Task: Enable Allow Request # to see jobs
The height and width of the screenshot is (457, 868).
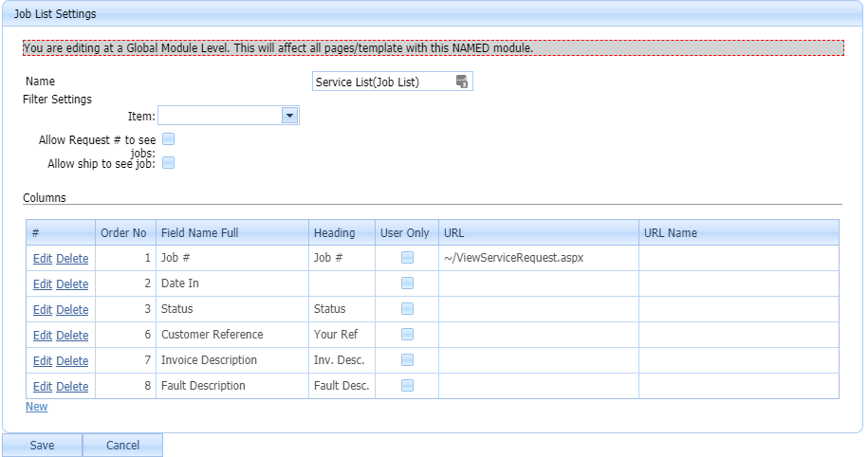Action: point(168,139)
